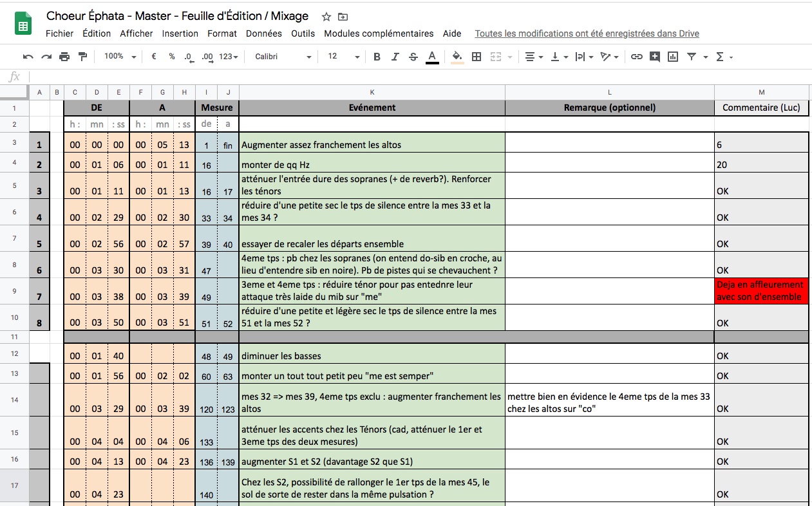
Task: Click the 'modifications enregistrées dans Drive' link
Action: tap(587, 33)
